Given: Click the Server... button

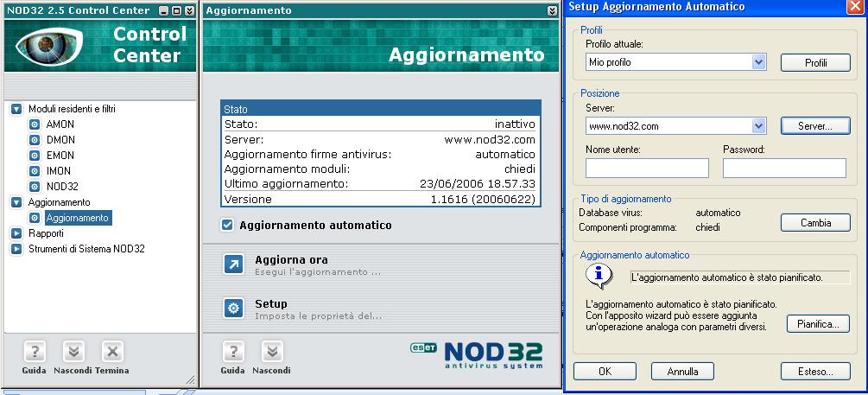Looking at the screenshot, I should [815, 126].
